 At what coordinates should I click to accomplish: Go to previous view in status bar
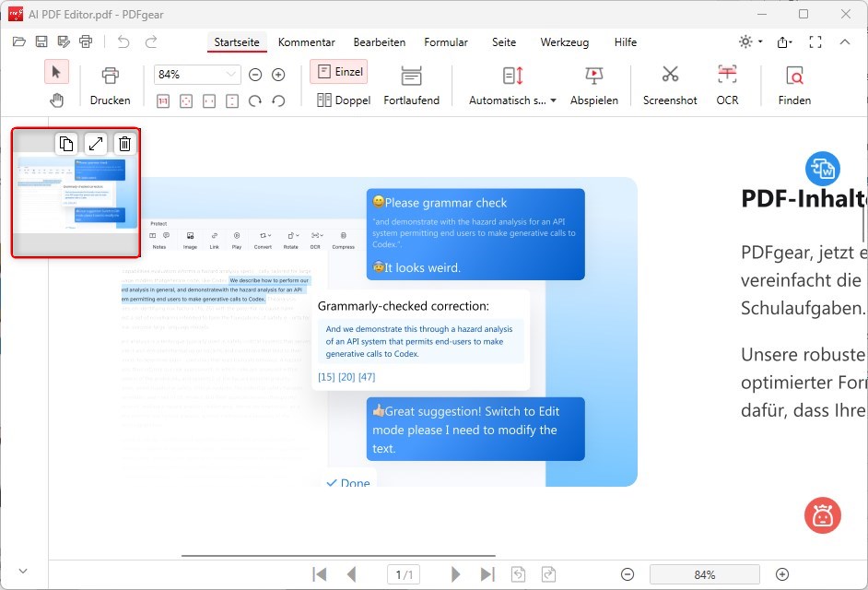[x=518, y=574]
